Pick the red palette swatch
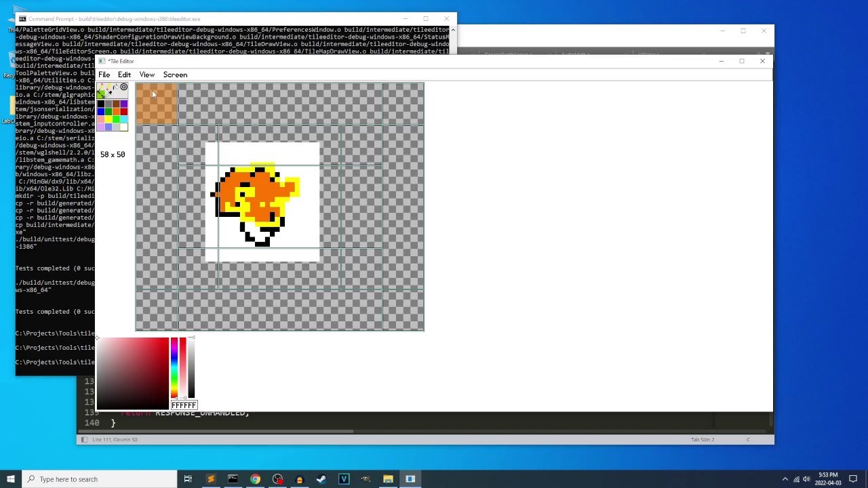Image resolution: width=868 pixels, height=488 pixels. (x=123, y=111)
